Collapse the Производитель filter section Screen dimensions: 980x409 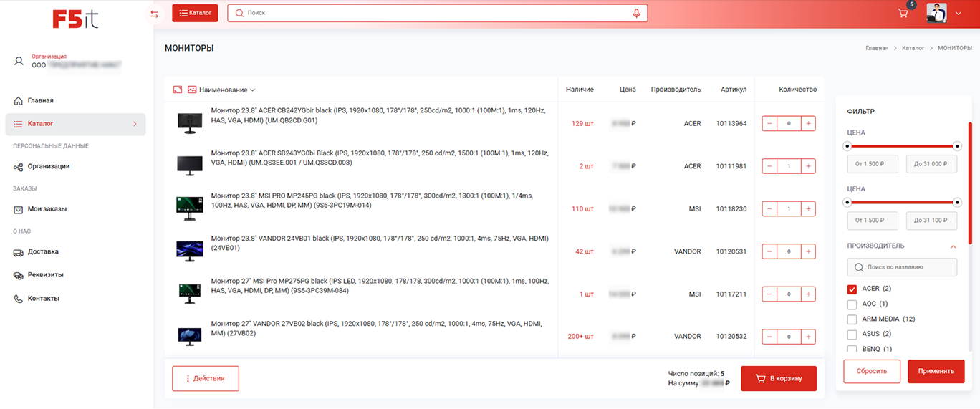click(953, 246)
